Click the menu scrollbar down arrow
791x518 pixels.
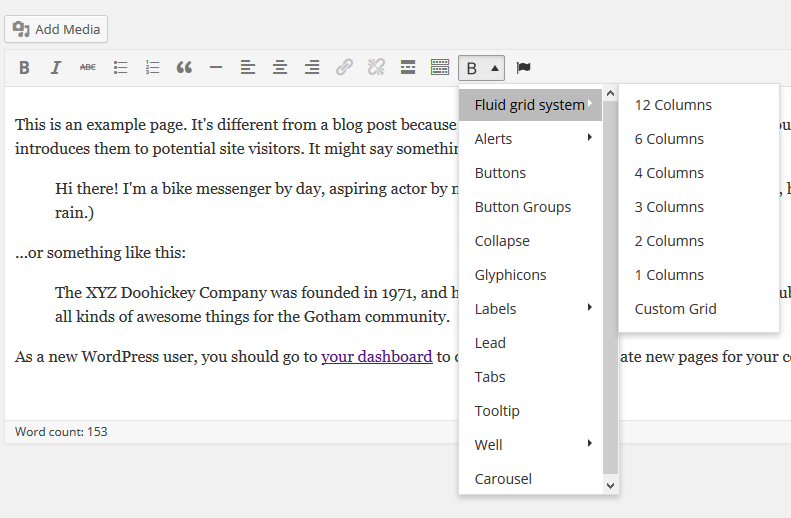(x=610, y=486)
